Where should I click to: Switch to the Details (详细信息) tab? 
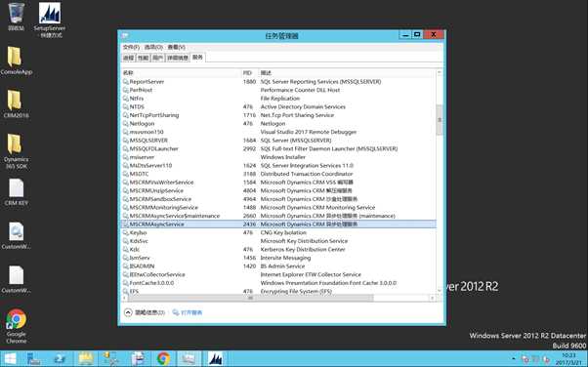[x=178, y=58]
